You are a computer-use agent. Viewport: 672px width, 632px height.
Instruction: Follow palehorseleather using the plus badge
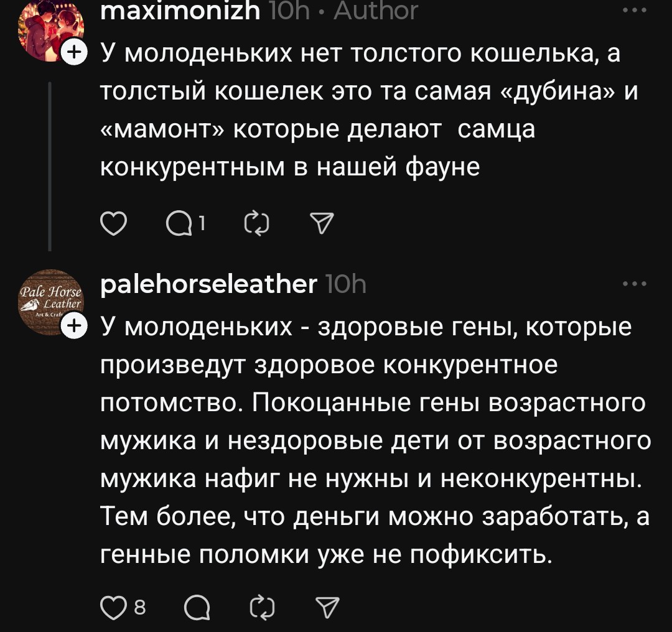coord(74,325)
